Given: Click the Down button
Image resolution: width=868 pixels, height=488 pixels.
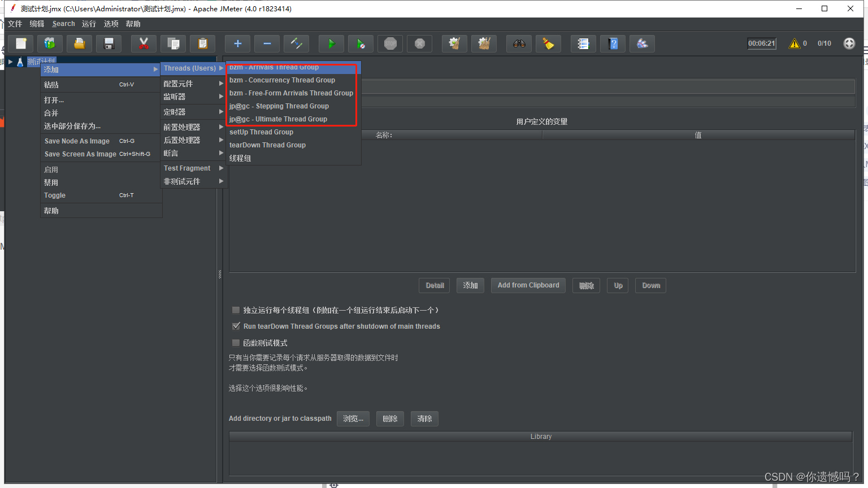Looking at the screenshot, I should (651, 286).
